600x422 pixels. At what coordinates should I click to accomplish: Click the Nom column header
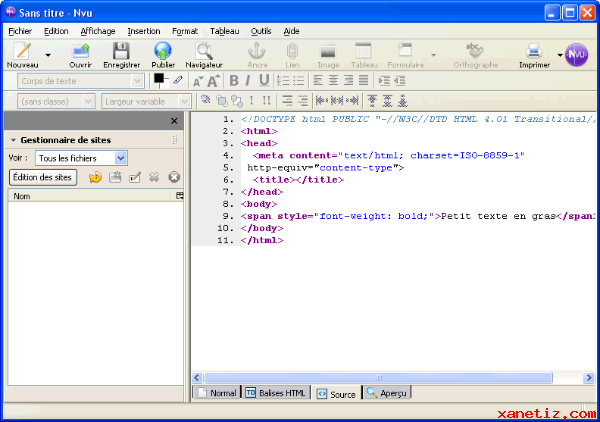91,196
